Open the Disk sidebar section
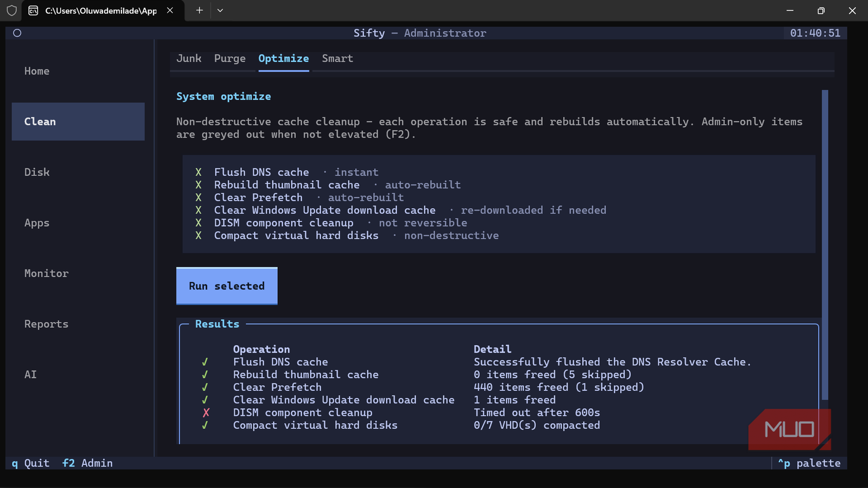 [36, 172]
